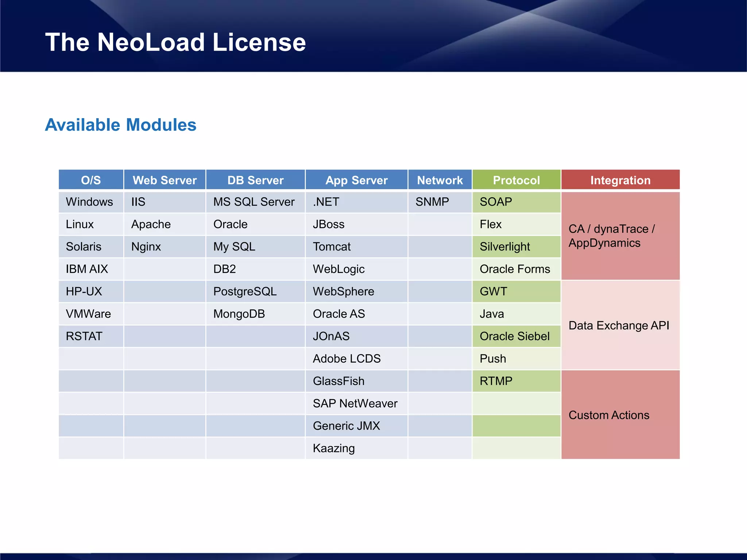Click the 'The NeoLoad License' slide title
Viewport: 747px width, 560px height.
tap(175, 42)
